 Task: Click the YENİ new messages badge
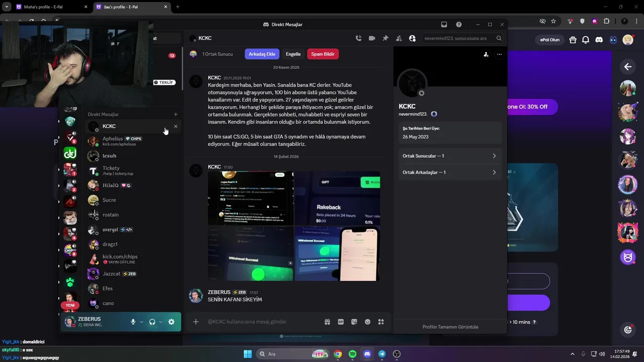(x=70, y=305)
